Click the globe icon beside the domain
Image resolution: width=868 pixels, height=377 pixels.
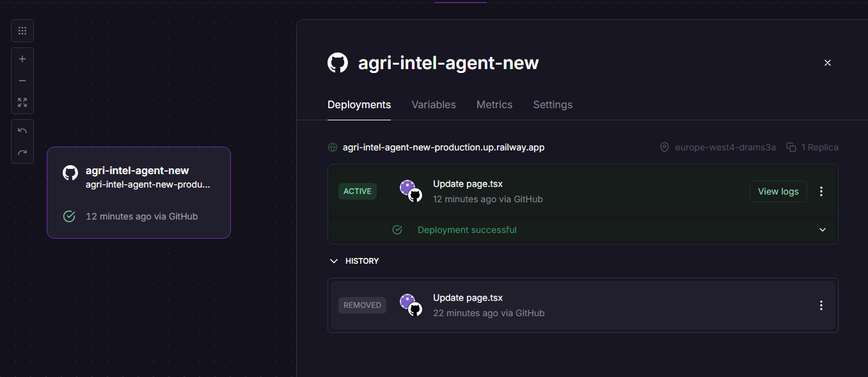coord(333,147)
